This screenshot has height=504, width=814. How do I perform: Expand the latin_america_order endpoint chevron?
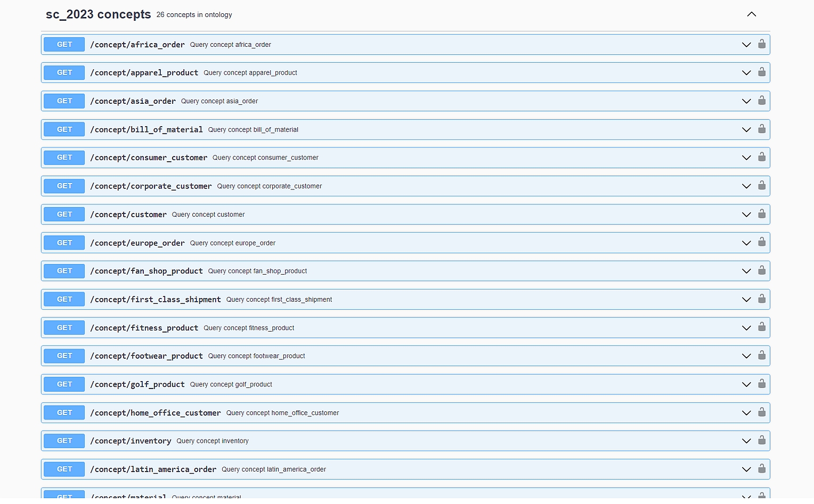[x=746, y=469]
